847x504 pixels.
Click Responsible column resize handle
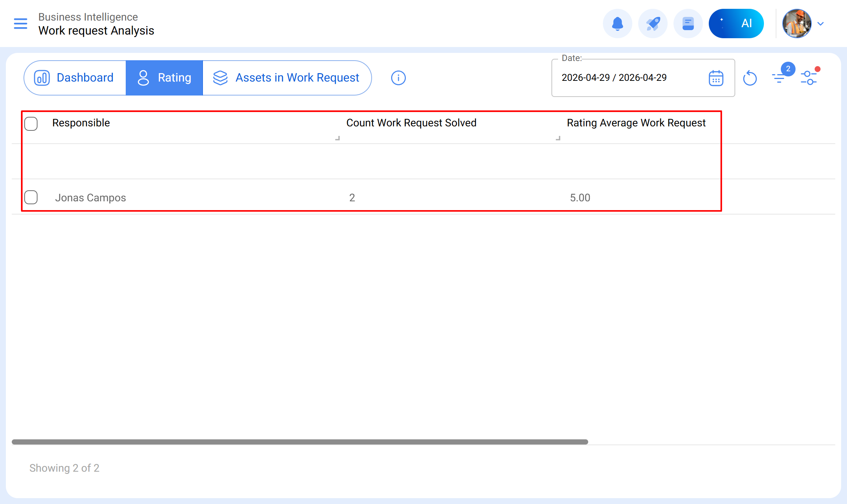point(337,138)
